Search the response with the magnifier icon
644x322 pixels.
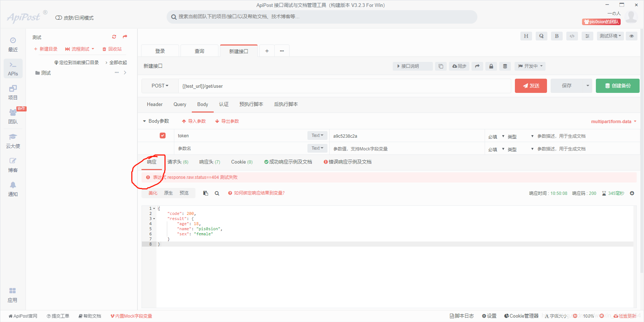(217, 193)
